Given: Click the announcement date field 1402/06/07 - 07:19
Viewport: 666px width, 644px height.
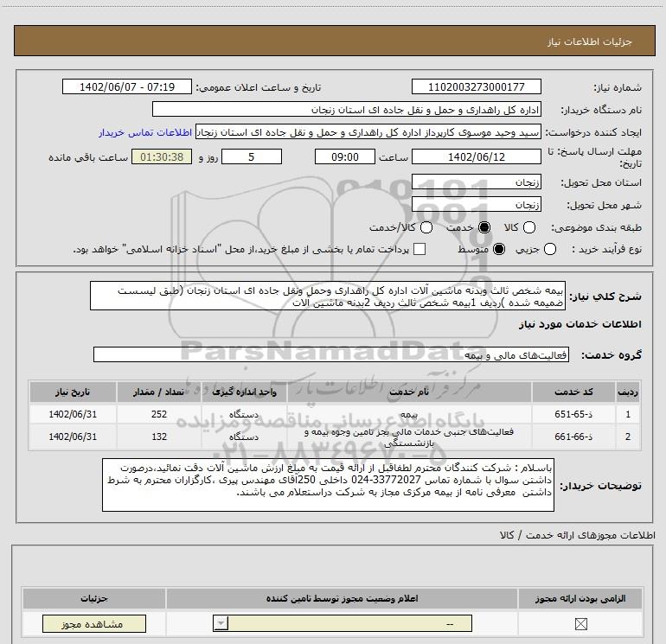Looking at the screenshot, I should click(127, 86).
